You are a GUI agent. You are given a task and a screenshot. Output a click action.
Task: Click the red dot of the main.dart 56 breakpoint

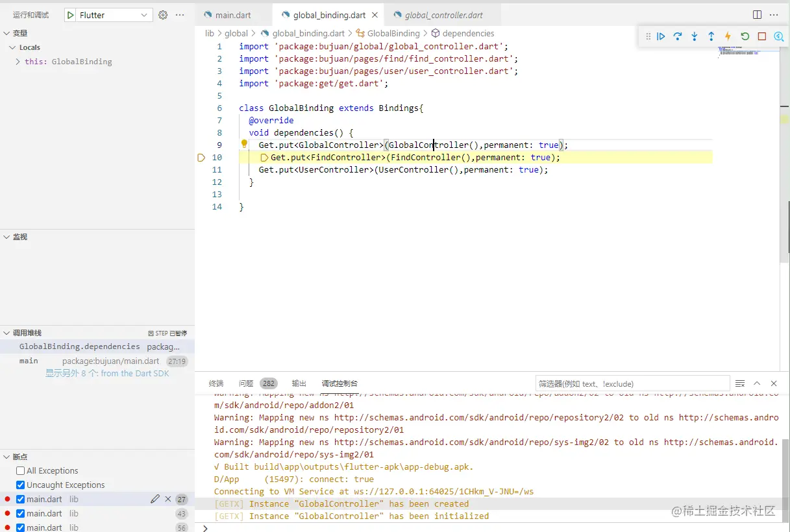point(7,527)
